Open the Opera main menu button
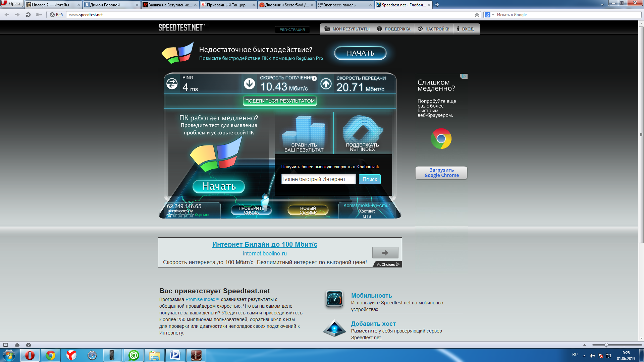Image resolution: width=644 pixels, height=362 pixels. [12, 4]
